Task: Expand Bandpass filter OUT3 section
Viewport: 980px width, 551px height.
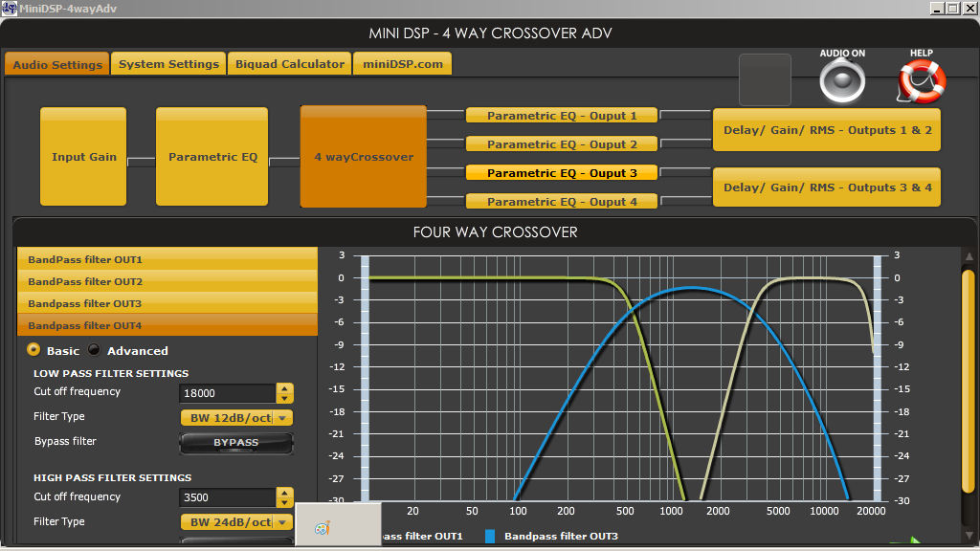Action: click(x=167, y=303)
